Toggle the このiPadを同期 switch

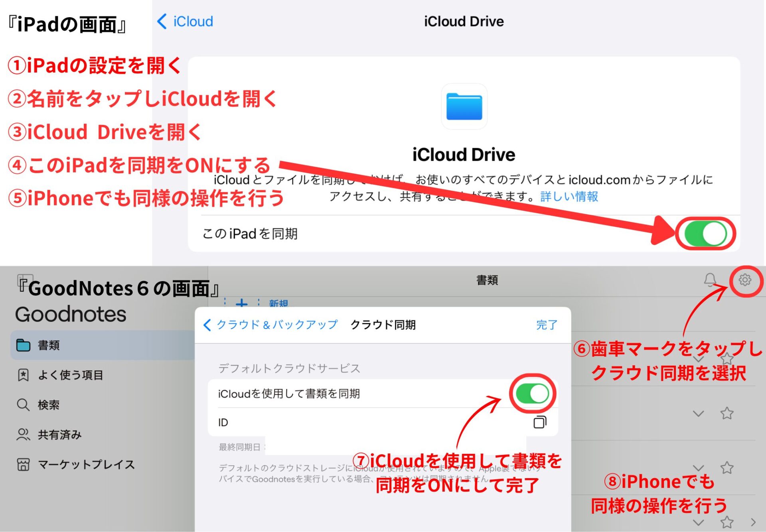click(x=705, y=234)
